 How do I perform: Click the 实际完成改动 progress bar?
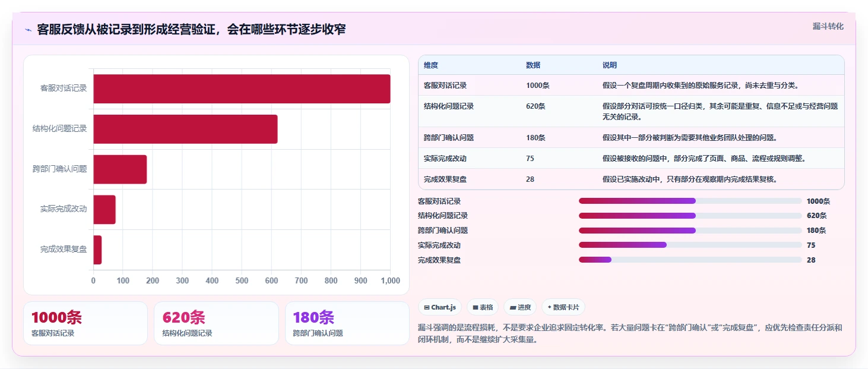[x=690, y=245]
